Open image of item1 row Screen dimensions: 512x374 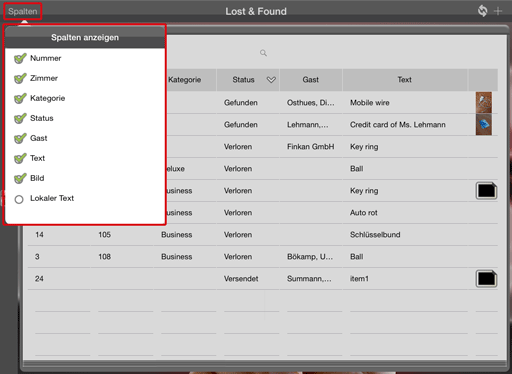coord(486,279)
